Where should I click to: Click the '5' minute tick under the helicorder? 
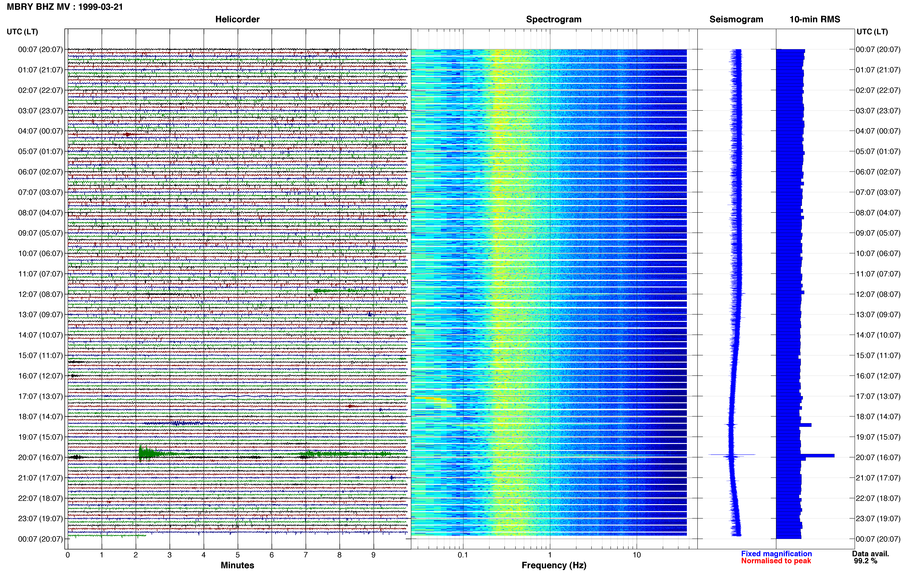238,555
